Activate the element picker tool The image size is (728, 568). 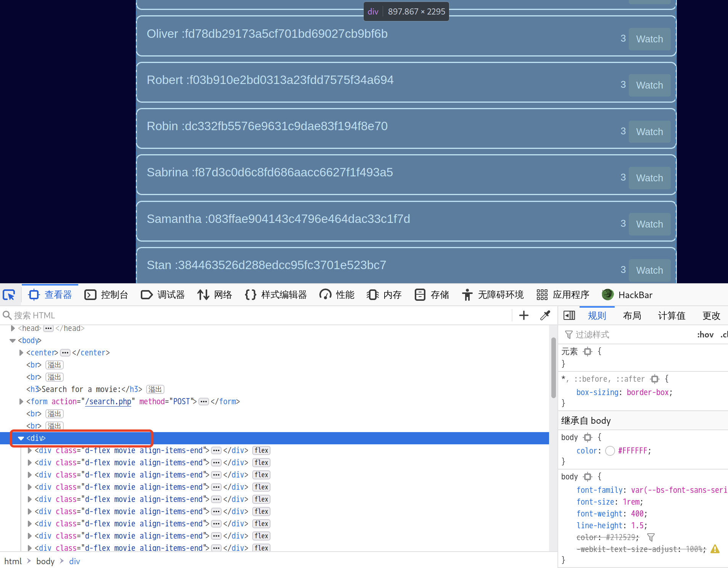click(9, 295)
